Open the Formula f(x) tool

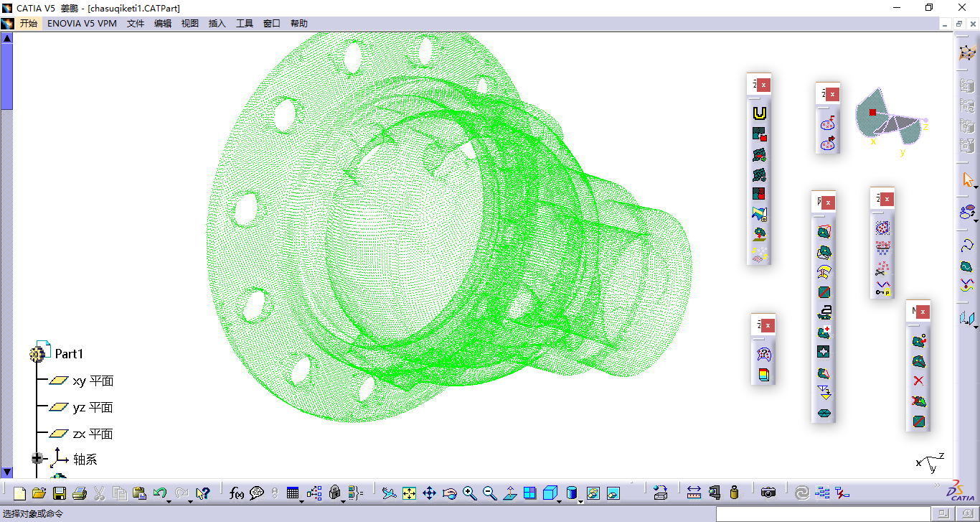coord(236,493)
